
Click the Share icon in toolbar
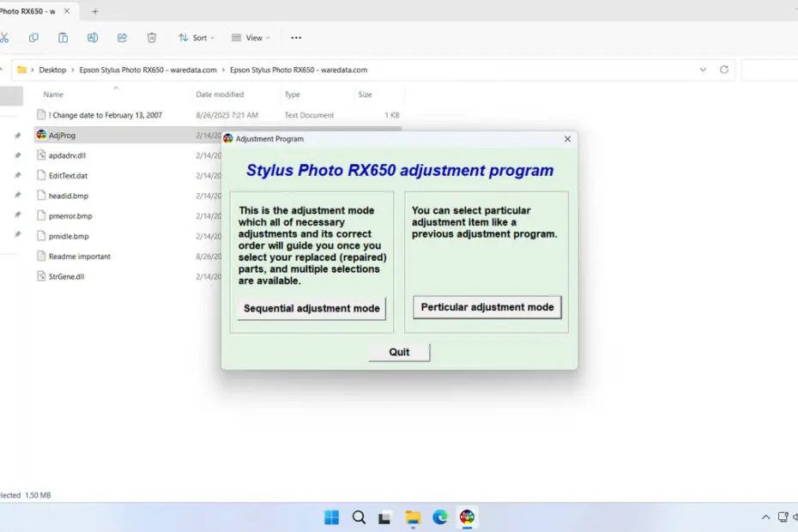[x=122, y=38]
